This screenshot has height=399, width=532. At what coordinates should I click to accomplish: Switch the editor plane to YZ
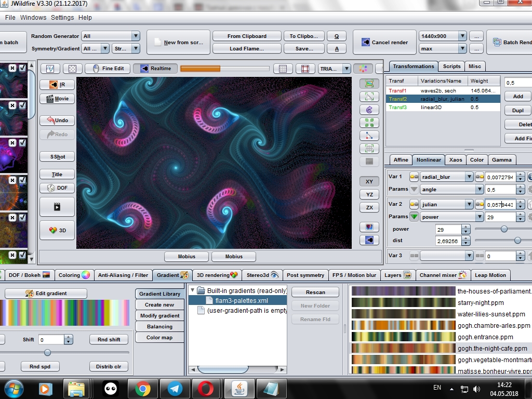click(369, 194)
